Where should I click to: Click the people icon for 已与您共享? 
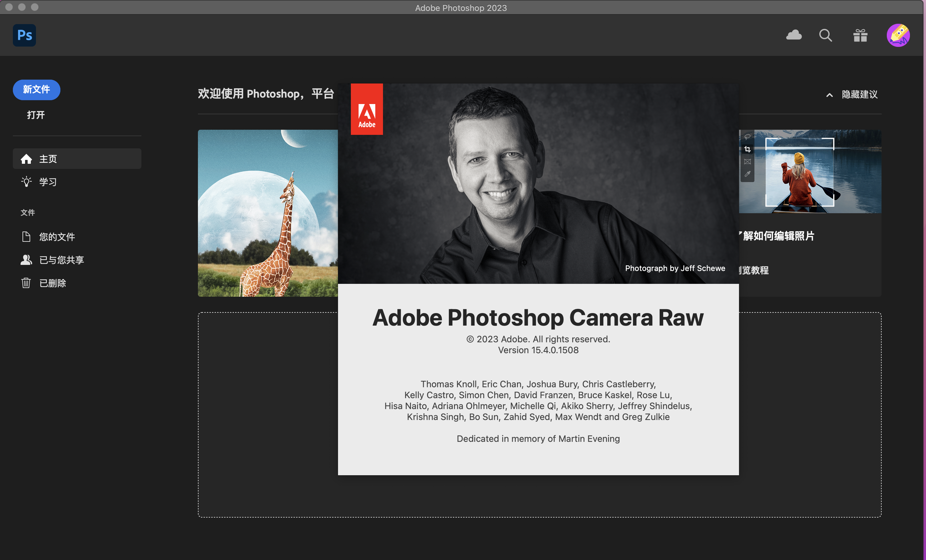click(26, 259)
